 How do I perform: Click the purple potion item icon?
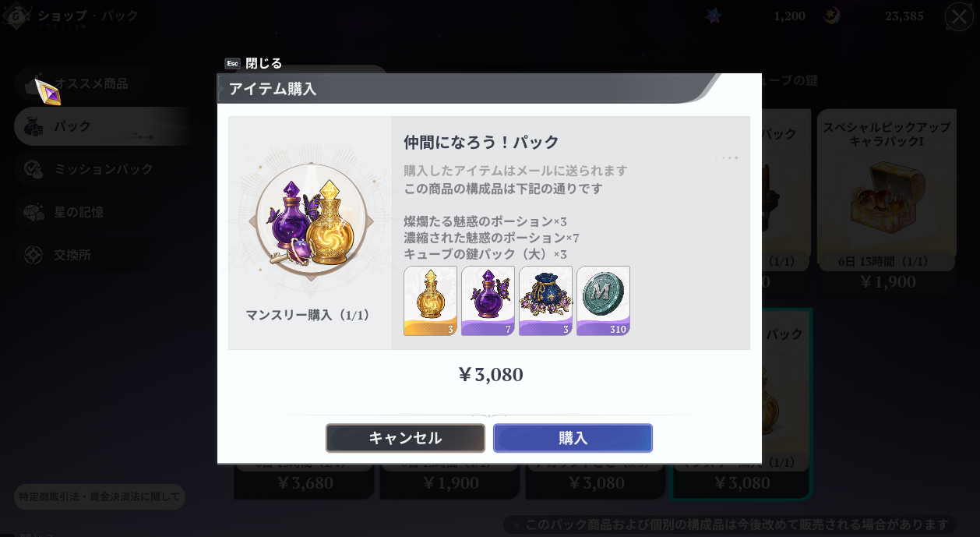coord(488,301)
